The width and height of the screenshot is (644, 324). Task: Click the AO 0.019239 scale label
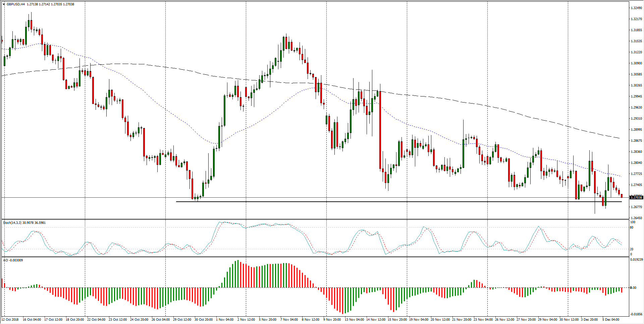point(636,260)
